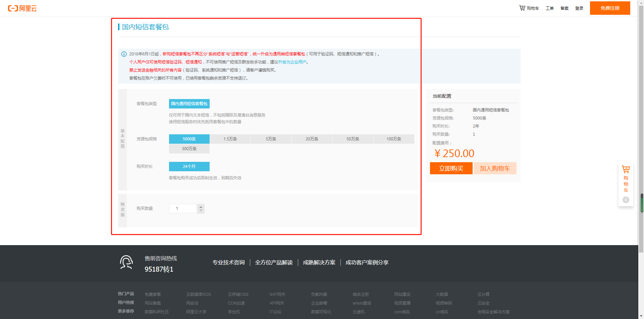Click the Aliyun logo

(22, 8)
